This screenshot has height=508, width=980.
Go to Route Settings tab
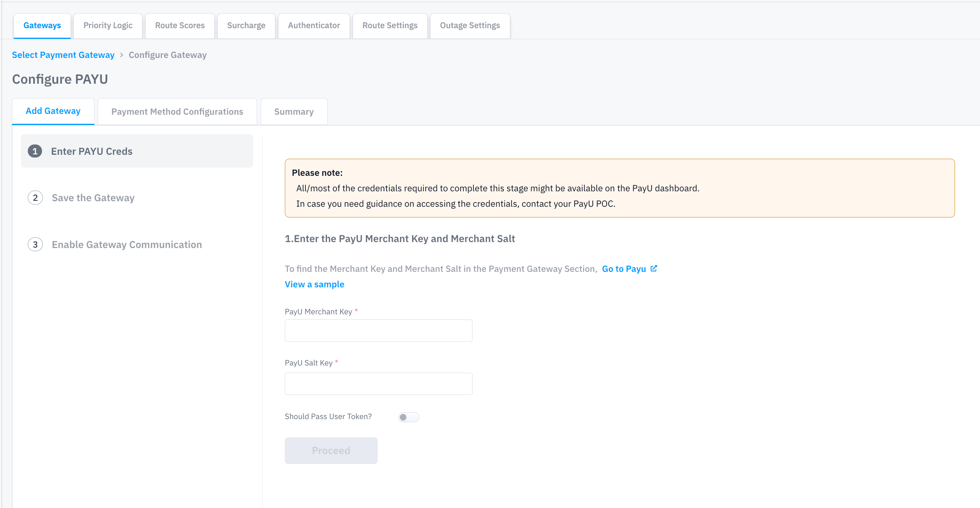(x=390, y=25)
